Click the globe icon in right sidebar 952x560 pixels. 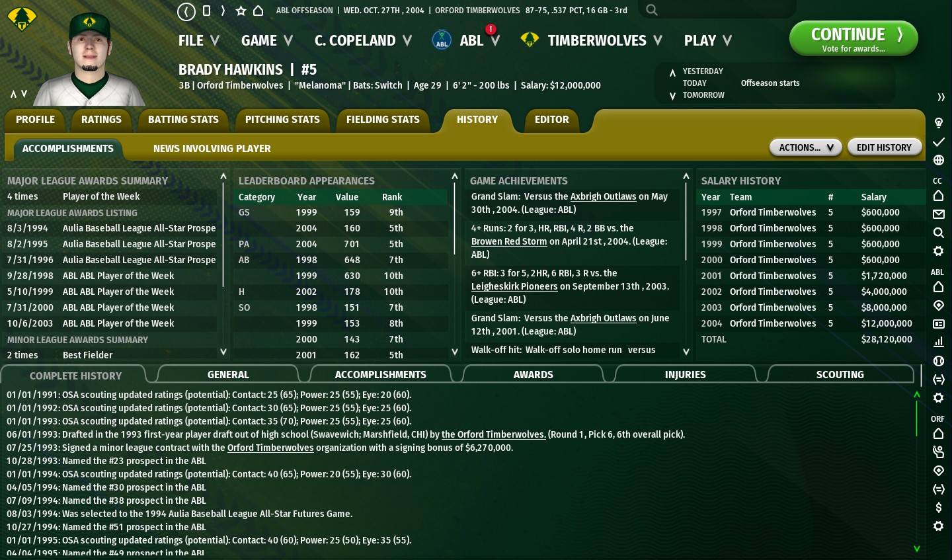coord(938,160)
